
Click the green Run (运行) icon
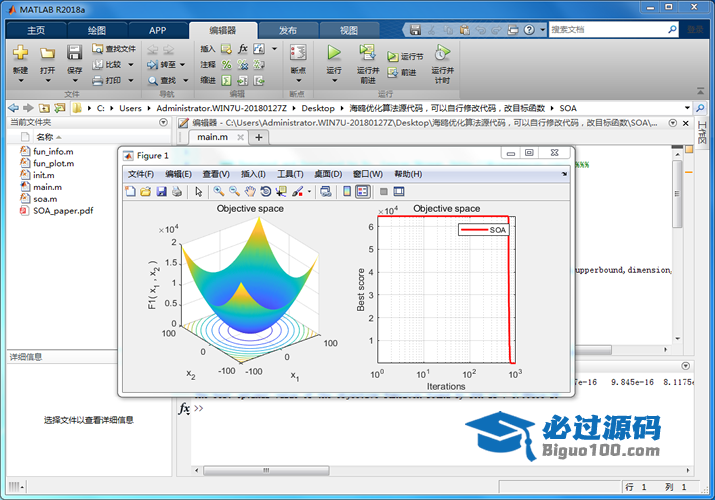pyautogui.click(x=334, y=52)
